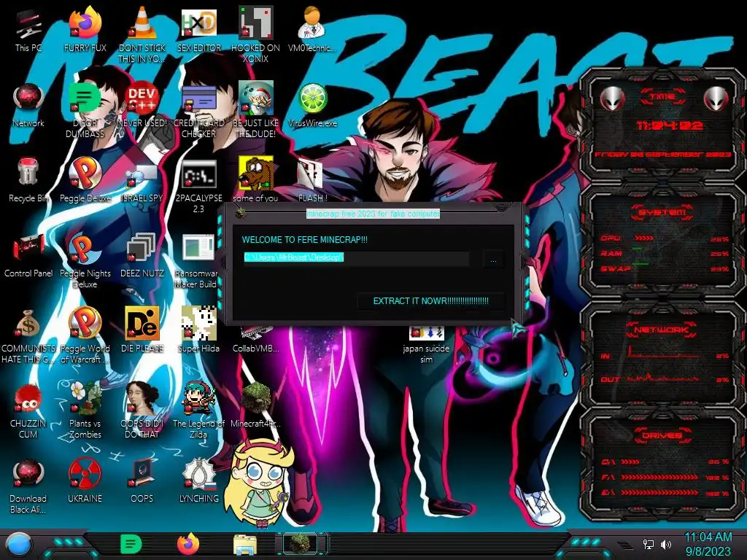Open the BE JUST LIKE THE DUDE icon

tap(256, 111)
